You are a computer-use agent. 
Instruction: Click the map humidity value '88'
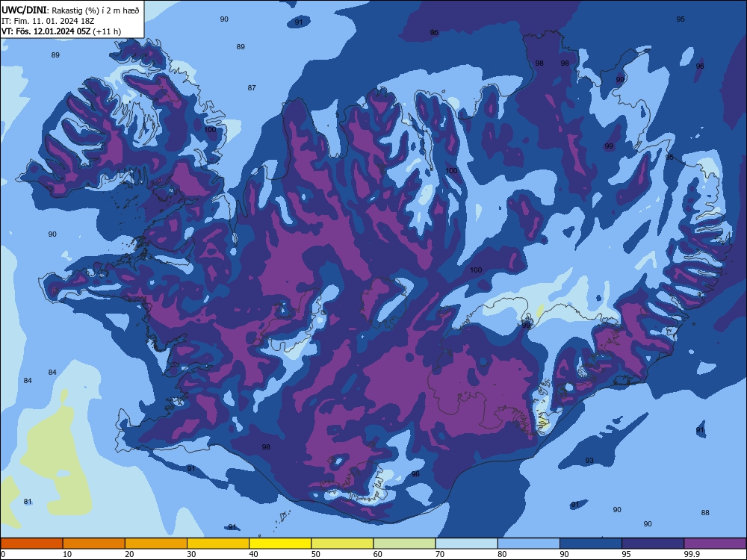[x=705, y=512]
